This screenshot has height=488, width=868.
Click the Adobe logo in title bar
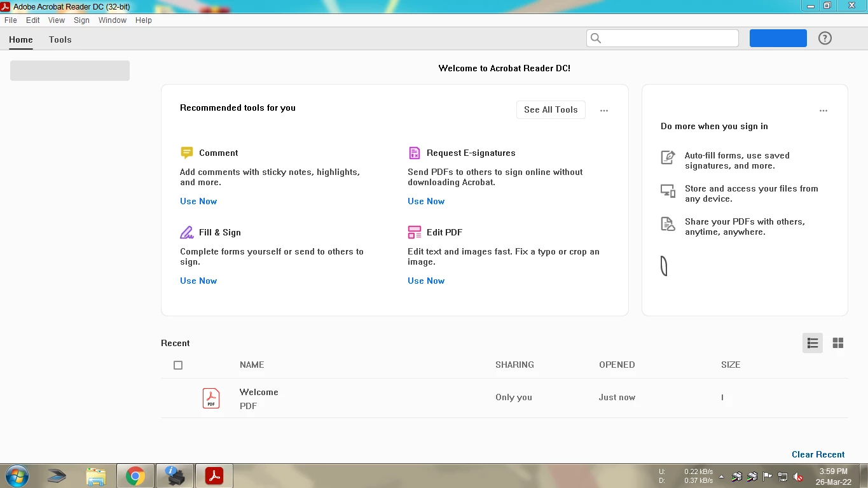coord(6,6)
